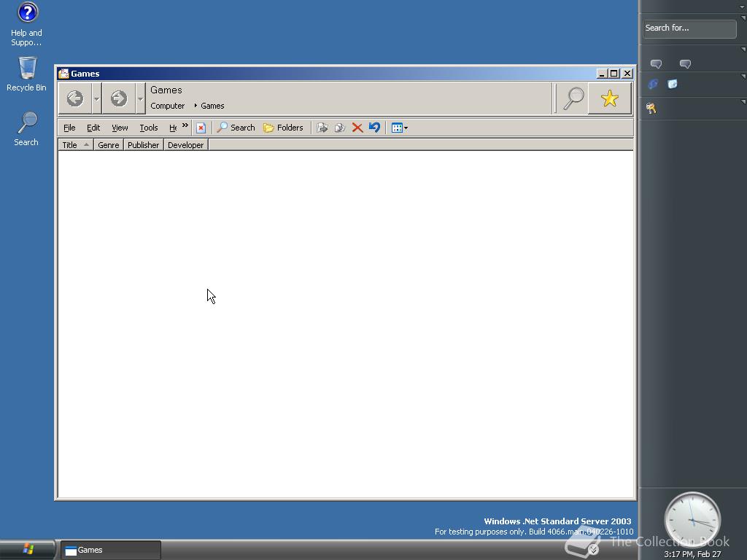
Task: Click the Copy To toolbar icon
Action: (x=340, y=128)
